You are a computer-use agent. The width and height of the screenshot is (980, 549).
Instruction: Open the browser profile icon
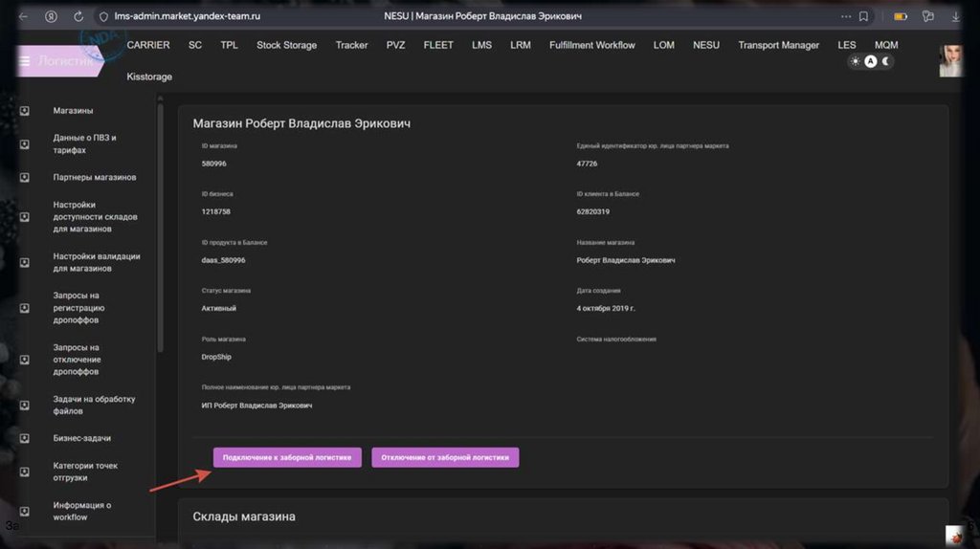[x=52, y=17]
